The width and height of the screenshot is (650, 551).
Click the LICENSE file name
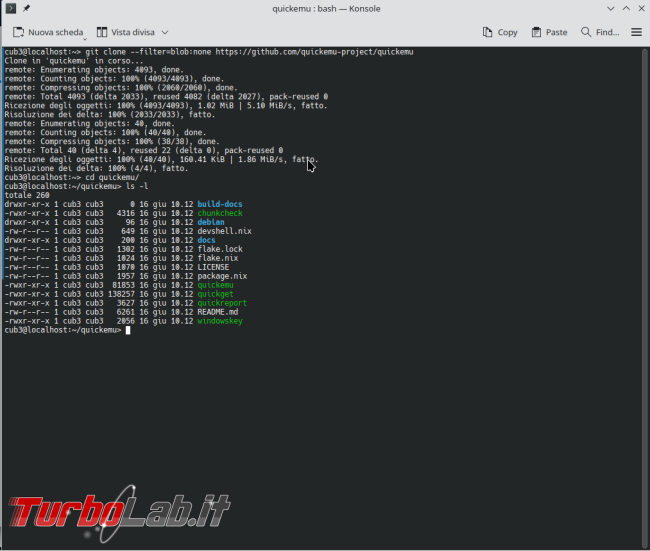click(x=213, y=267)
